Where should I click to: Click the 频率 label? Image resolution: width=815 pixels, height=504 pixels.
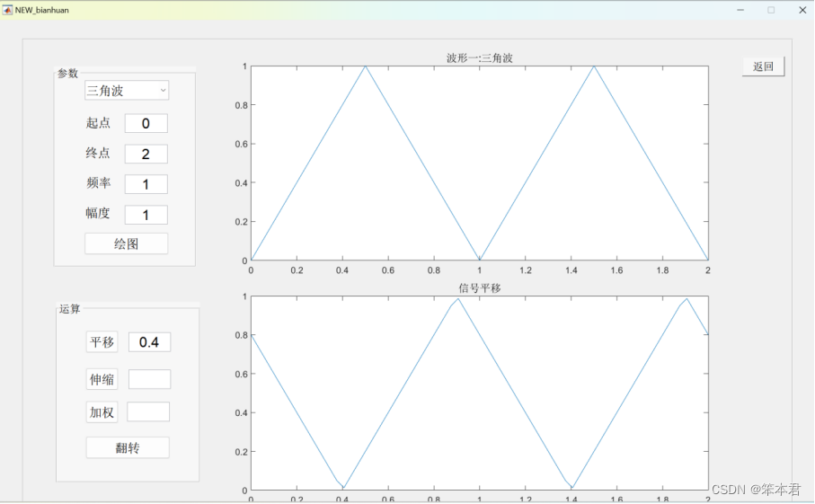[x=98, y=183]
